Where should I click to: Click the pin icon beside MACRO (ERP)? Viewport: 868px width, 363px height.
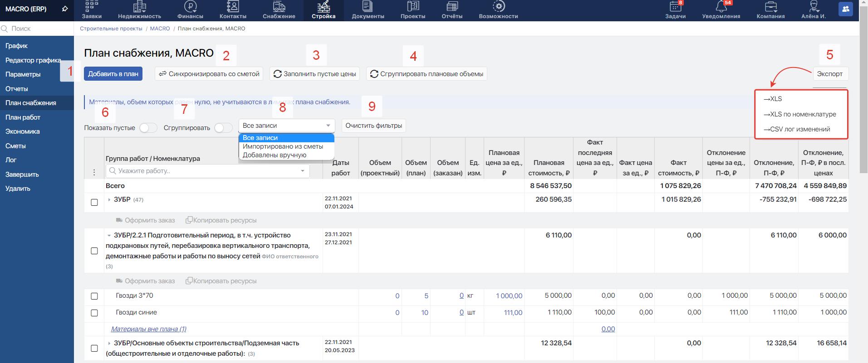tap(65, 9)
